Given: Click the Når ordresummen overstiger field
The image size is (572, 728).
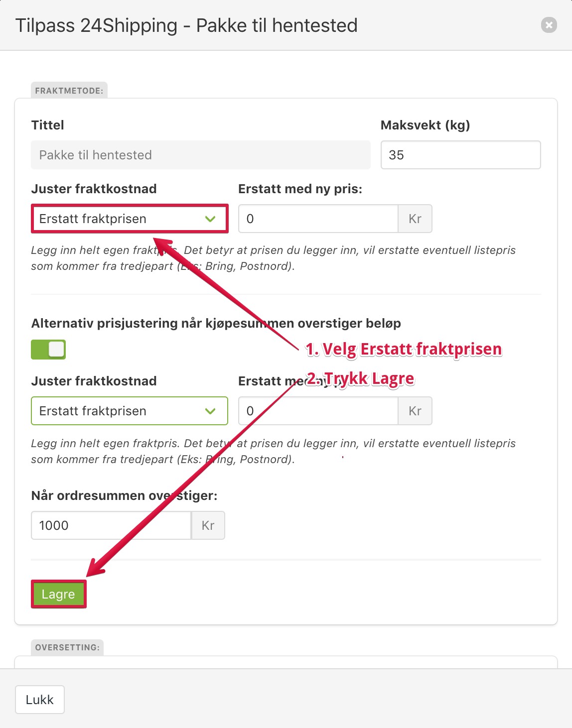Looking at the screenshot, I should [111, 525].
